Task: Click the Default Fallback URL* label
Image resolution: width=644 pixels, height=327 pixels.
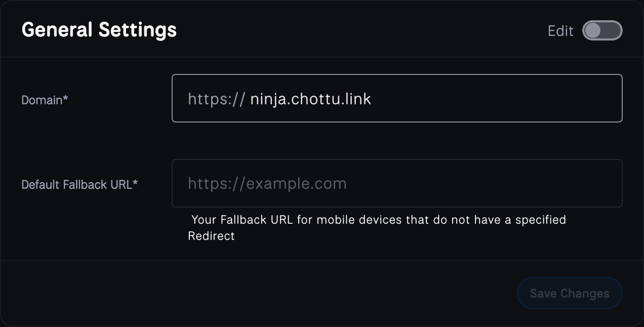Action: point(79,185)
